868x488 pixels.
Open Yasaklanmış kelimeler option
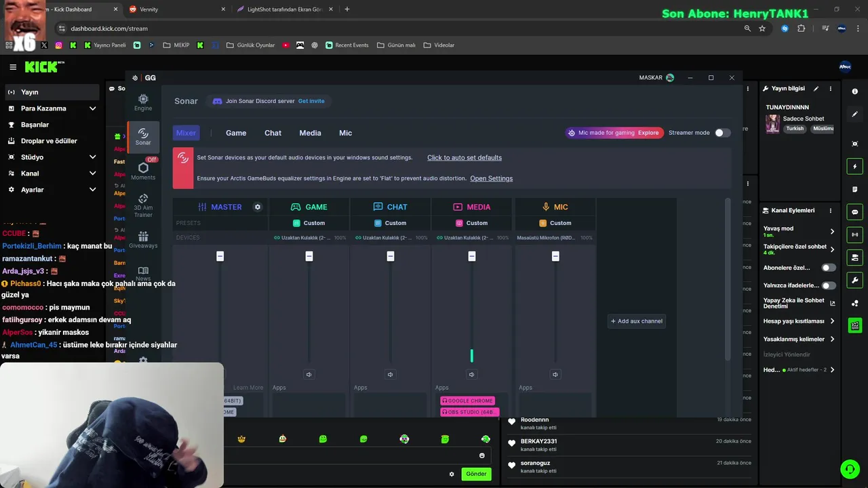(799, 339)
